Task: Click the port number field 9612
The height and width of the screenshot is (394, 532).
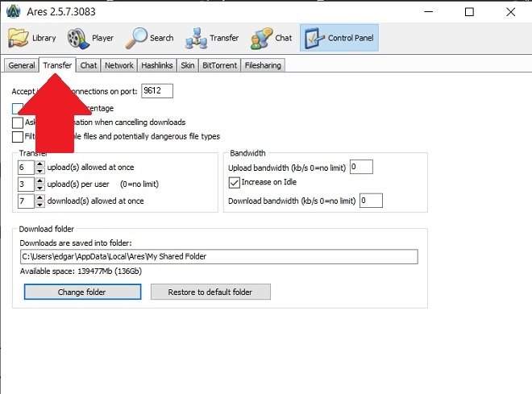Action: (157, 91)
